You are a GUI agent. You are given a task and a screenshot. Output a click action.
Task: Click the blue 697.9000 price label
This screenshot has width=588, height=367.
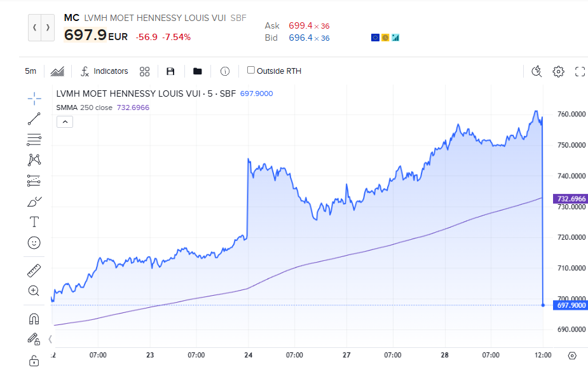coord(570,305)
